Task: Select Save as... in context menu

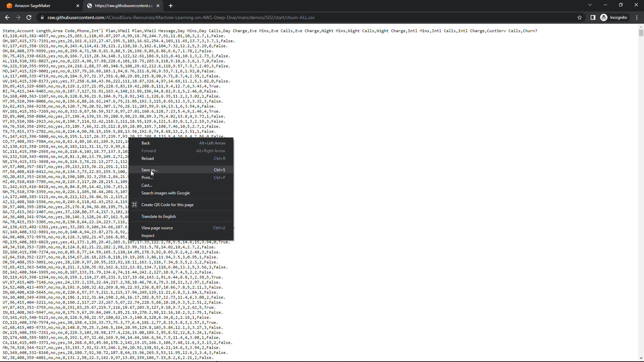Action: (149, 170)
